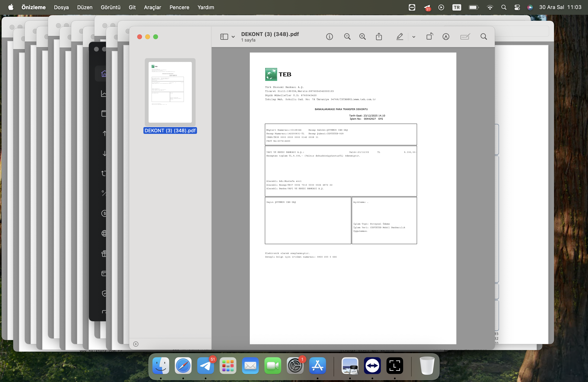Image resolution: width=588 pixels, height=382 pixels.
Task: Open Safari from the Dock
Action: (183, 365)
